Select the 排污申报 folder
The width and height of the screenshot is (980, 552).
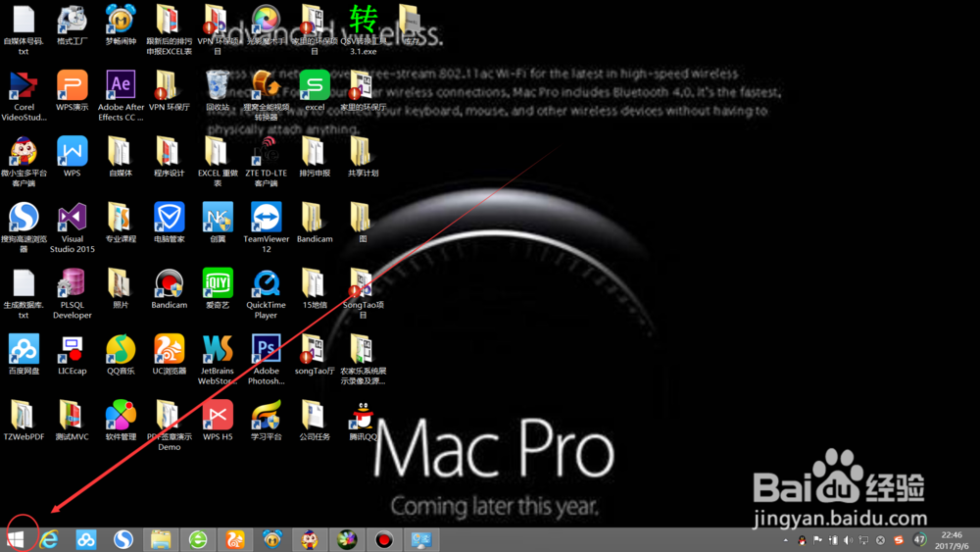point(315,156)
